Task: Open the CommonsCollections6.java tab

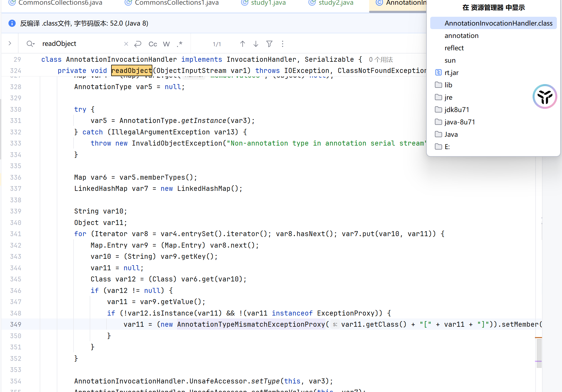Action: click(56, 3)
